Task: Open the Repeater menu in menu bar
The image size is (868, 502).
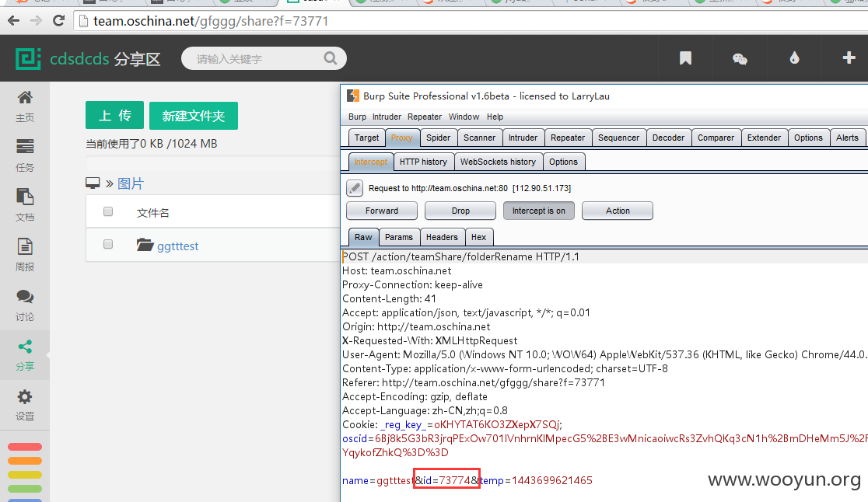Action: click(x=425, y=117)
